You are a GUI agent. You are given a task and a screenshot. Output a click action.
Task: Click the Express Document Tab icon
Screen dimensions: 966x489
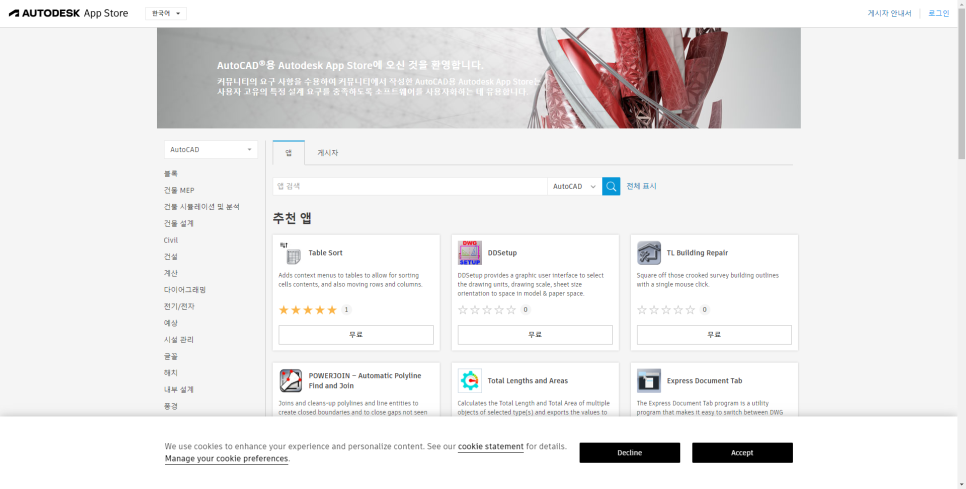click(x=649, y=381)
